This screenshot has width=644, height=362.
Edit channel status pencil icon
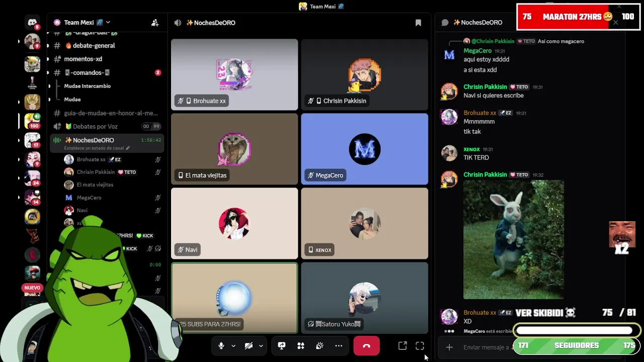(x=128, y=148)
